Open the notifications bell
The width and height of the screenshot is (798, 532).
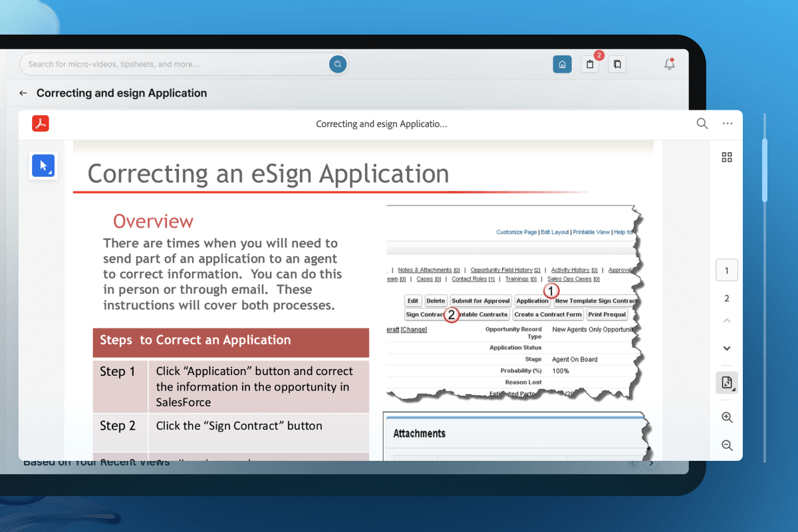pyautogui.click(x=670, y=64)
